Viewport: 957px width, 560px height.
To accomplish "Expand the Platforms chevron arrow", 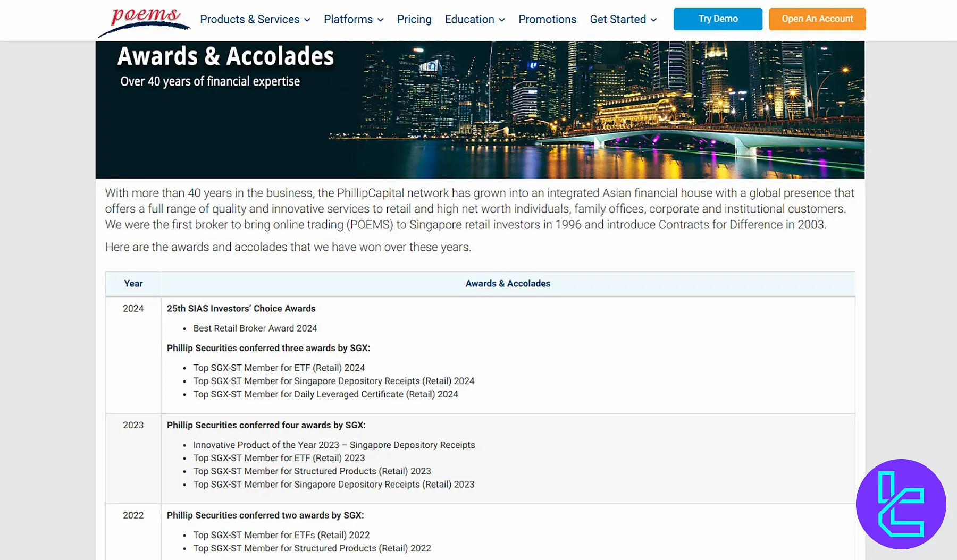I will (x=381, y=20).
